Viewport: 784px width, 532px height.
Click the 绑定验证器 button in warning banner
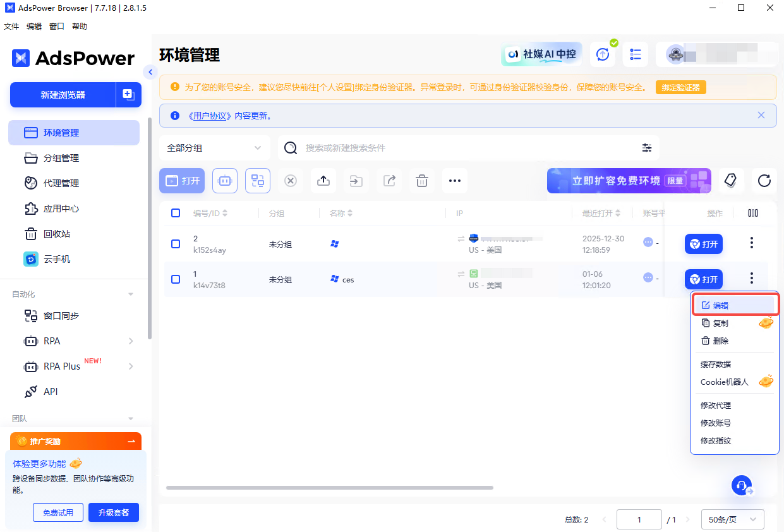click(x=680, y=88)
